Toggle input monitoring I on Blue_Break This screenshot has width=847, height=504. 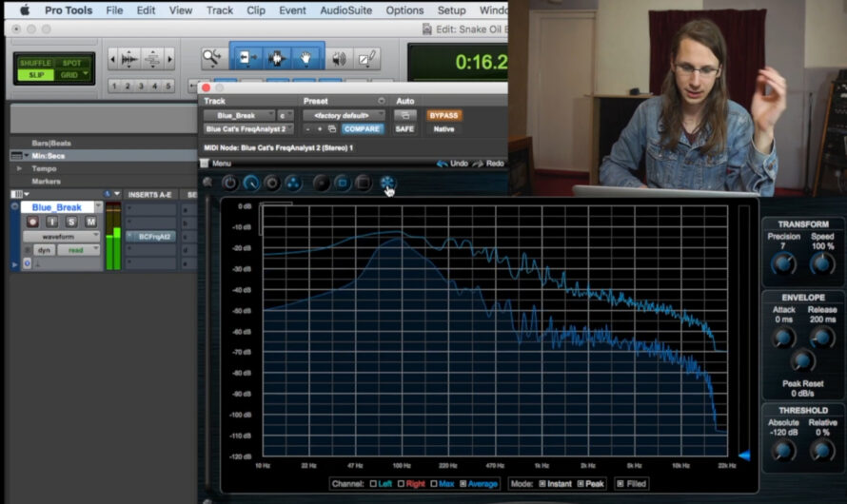coord(51,222)
